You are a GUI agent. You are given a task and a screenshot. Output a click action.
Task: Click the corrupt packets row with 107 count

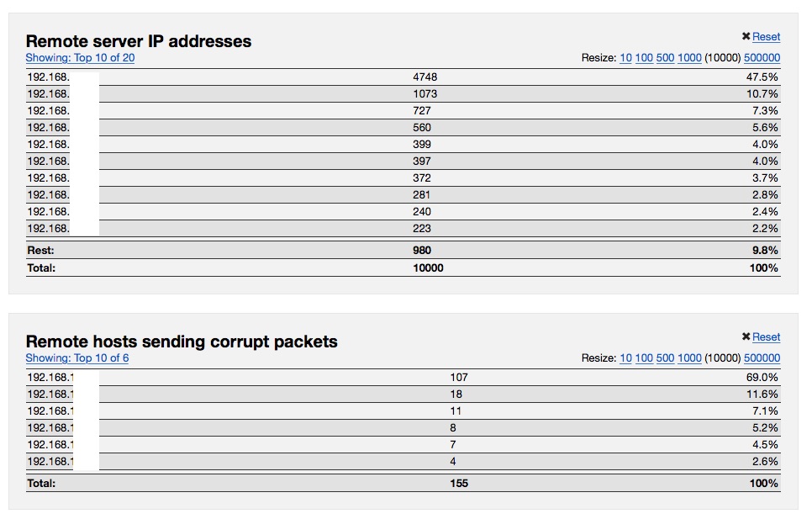pos(403,378)
